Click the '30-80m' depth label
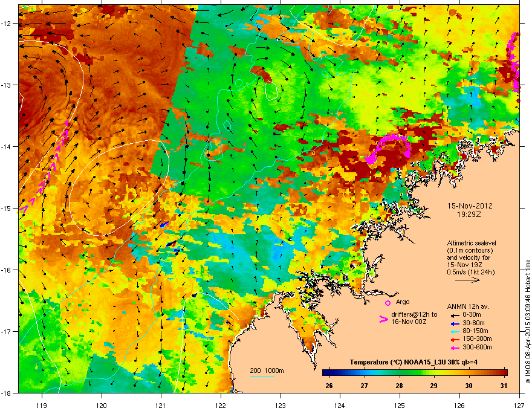This screenshot has height=411, width=532. [473, 323]
